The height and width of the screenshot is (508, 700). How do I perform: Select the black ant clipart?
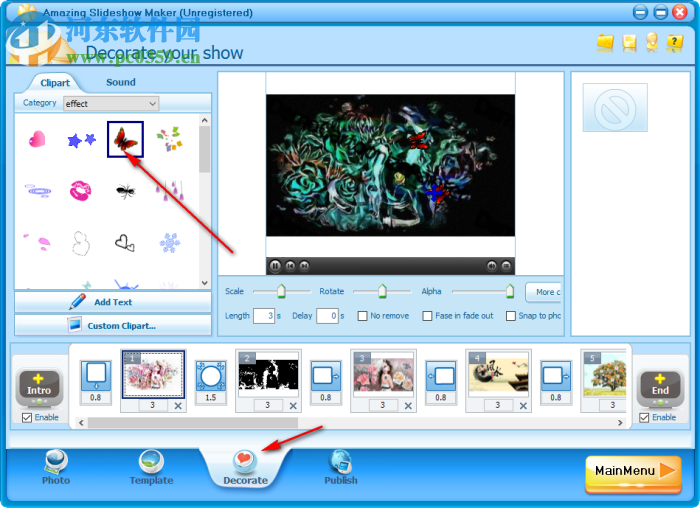pyautogui.click(x=125, y=191)
